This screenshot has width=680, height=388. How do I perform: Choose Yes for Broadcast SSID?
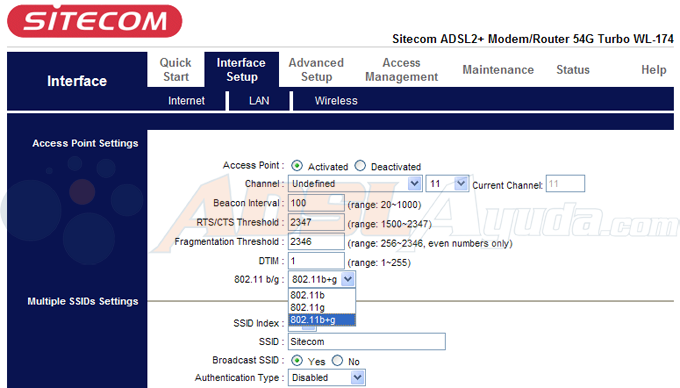pyautogui.click(x=297, y=360)
